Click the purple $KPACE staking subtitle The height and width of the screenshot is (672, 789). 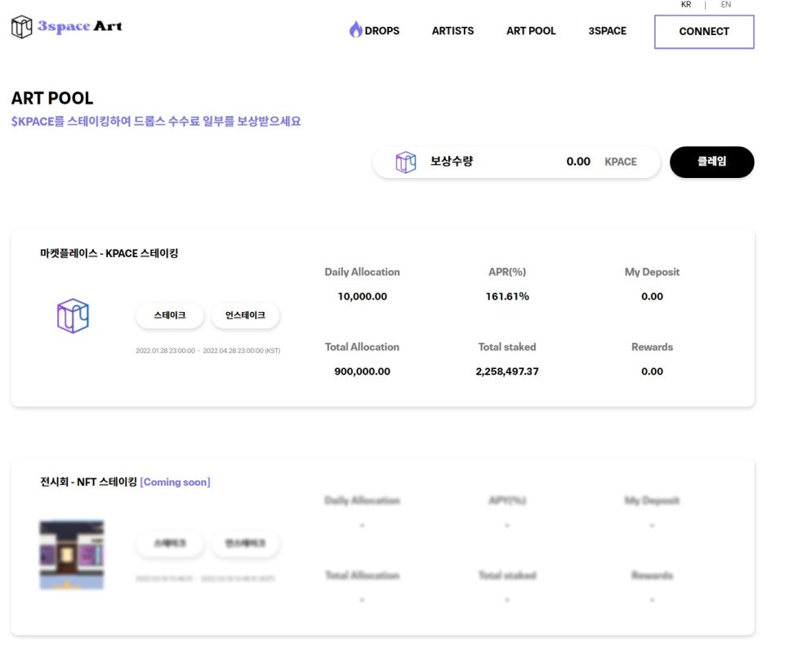pos(156,121)
